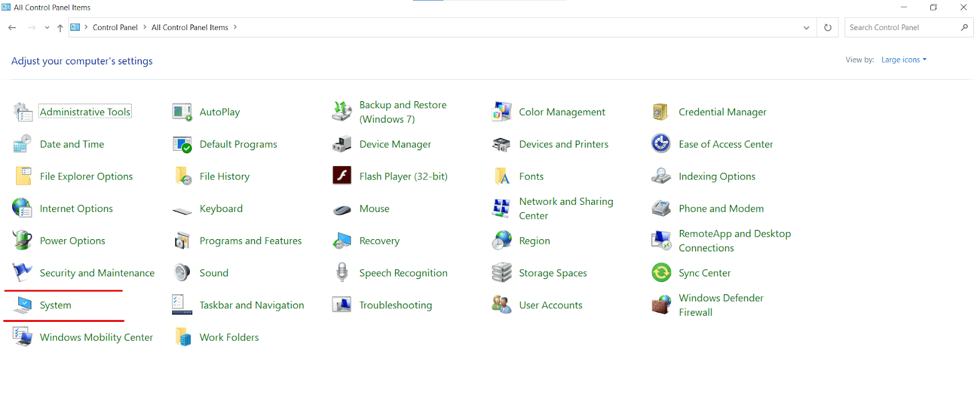Image resolution: width=980 pixels, height=420 pixels.
Task: Click the Sync Center green icon
Action: click(x=661, y=273)
